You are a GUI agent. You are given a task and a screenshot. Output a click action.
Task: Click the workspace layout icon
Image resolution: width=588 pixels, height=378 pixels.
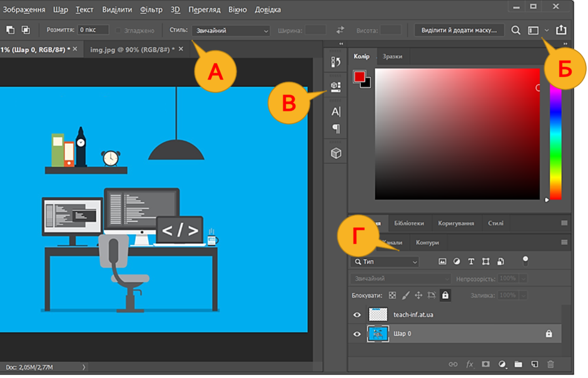pos(533,31)
